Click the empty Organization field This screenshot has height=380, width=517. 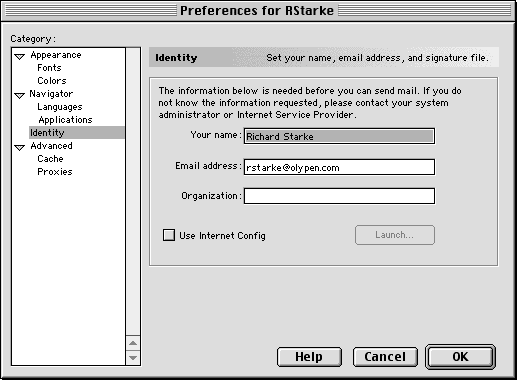tap(339, 196)
